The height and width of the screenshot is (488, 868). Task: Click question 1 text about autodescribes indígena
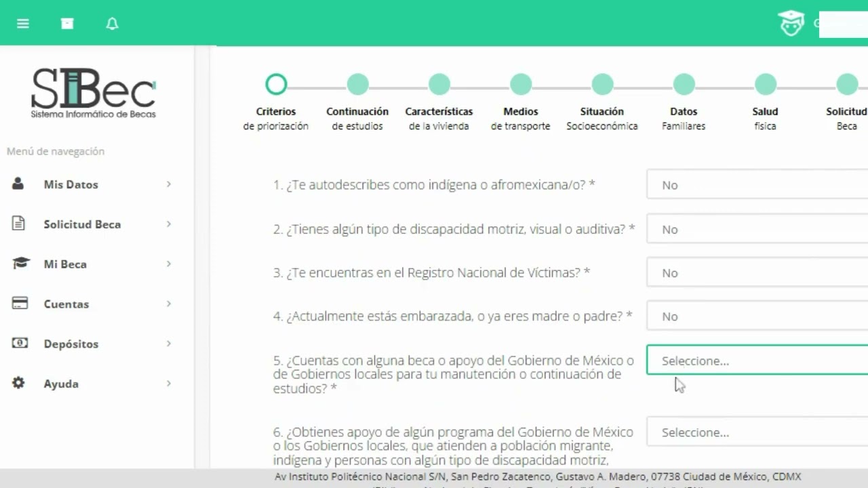point(434,184)
